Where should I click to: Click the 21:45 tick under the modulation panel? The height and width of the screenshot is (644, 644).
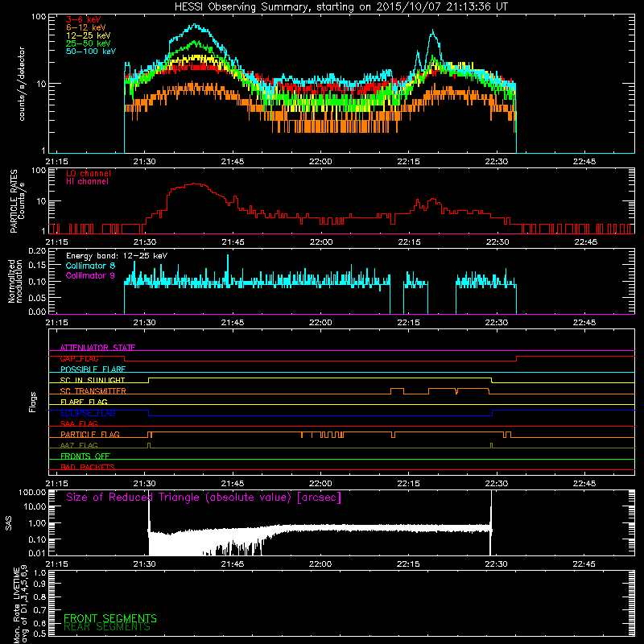(233, 323)
